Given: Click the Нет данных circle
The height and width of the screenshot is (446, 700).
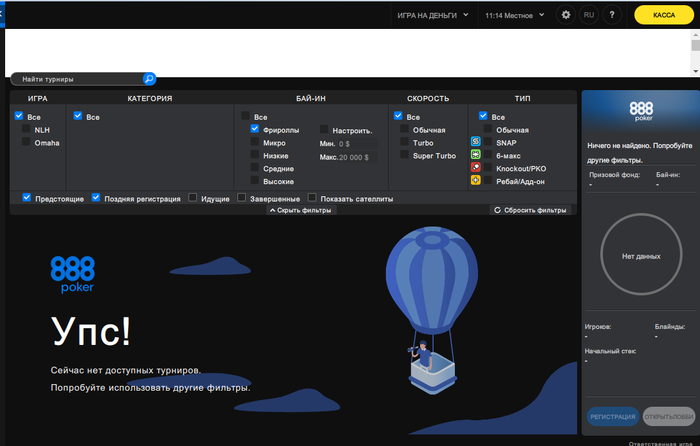Looking at the screenshot, I should 641,254.
